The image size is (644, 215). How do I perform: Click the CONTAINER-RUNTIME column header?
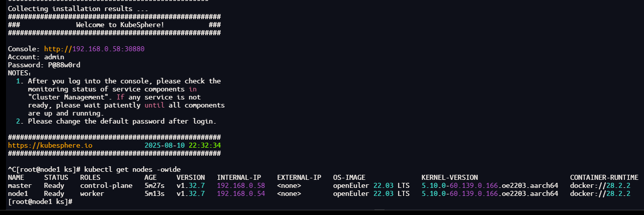pyautogui.click(x=604, y=177)
